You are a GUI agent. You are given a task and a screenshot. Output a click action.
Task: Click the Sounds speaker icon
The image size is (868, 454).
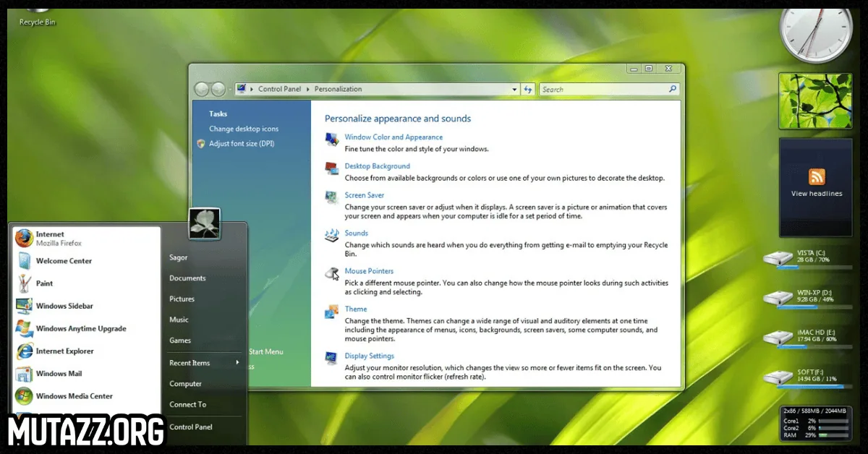332,235
